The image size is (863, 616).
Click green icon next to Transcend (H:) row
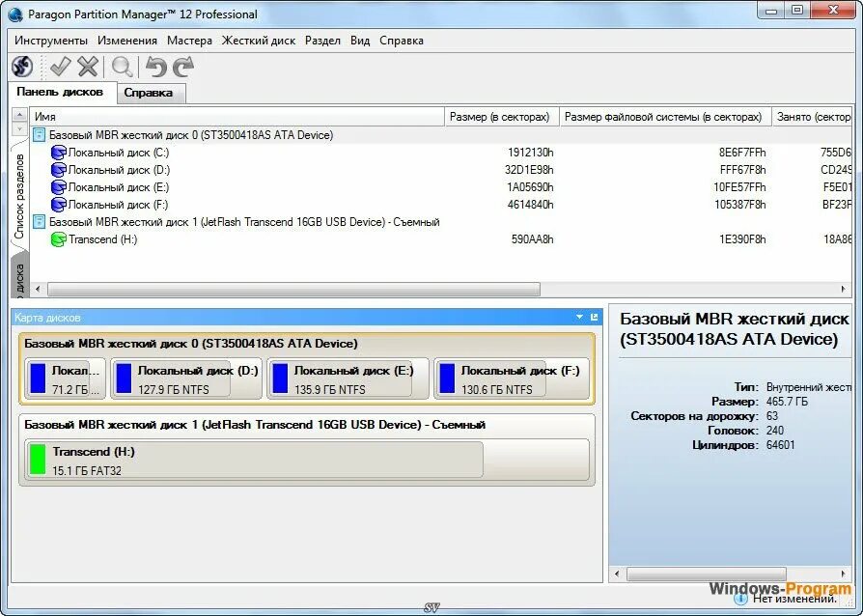tap(58, 239)
